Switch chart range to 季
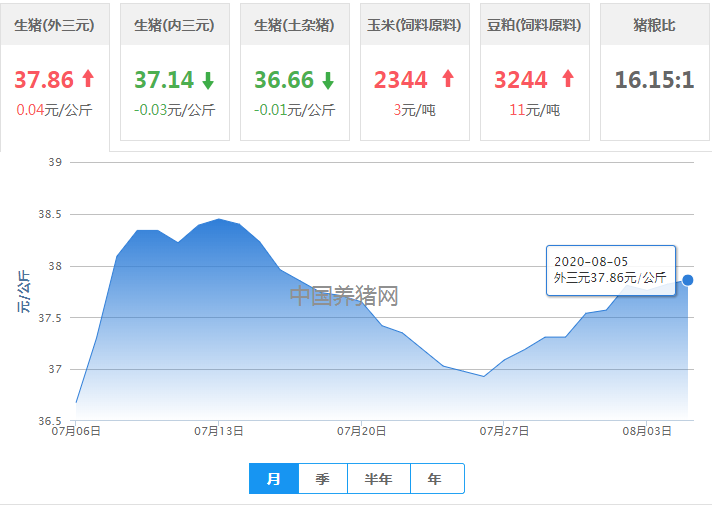The height and width of the screenshot is (506, 712). click(x=322, y=479)
